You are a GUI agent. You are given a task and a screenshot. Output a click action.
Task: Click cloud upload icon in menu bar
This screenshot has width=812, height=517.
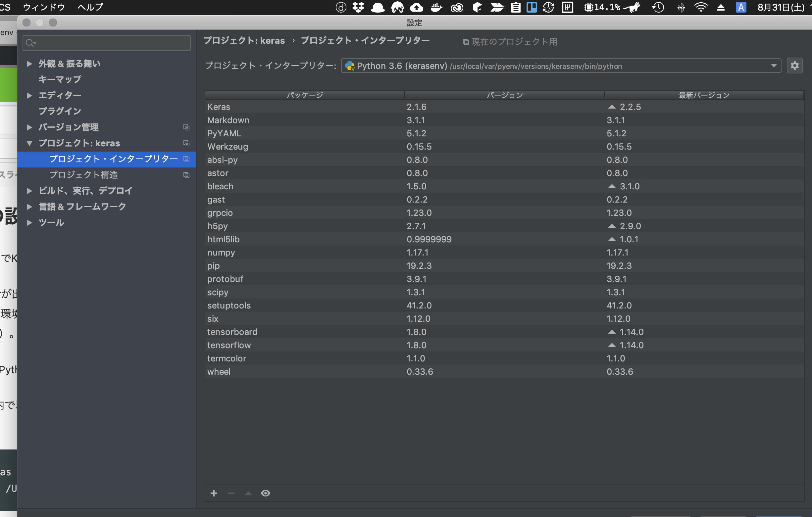(417, 7)
